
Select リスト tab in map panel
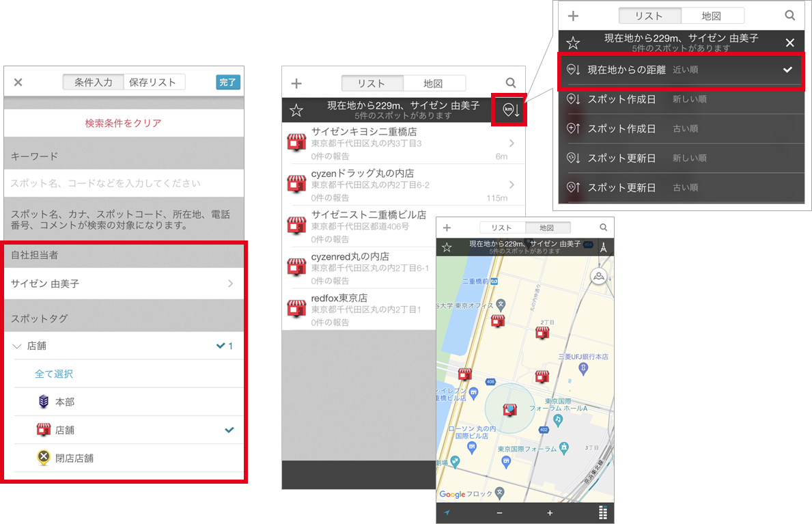[x=502, y=227]
